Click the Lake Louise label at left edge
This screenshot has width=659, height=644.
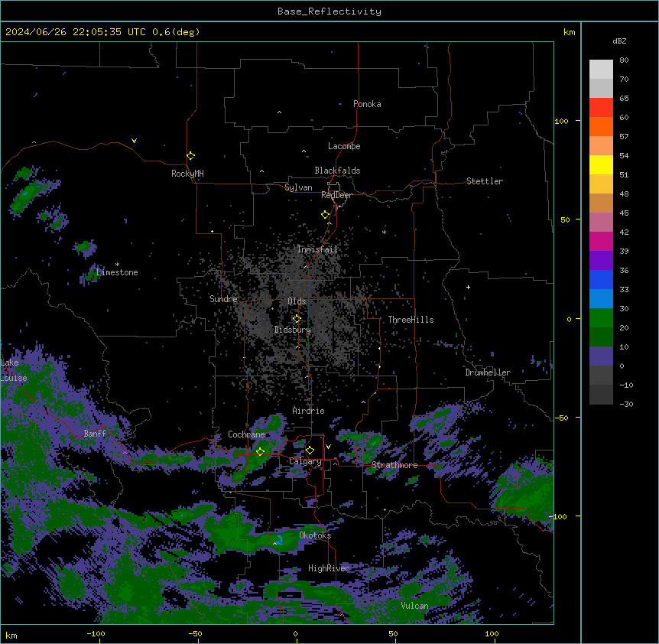[x=14, y=370]
